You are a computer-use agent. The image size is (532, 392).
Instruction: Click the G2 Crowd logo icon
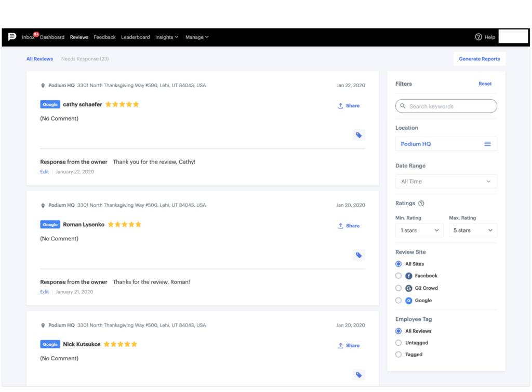point(409,288)
